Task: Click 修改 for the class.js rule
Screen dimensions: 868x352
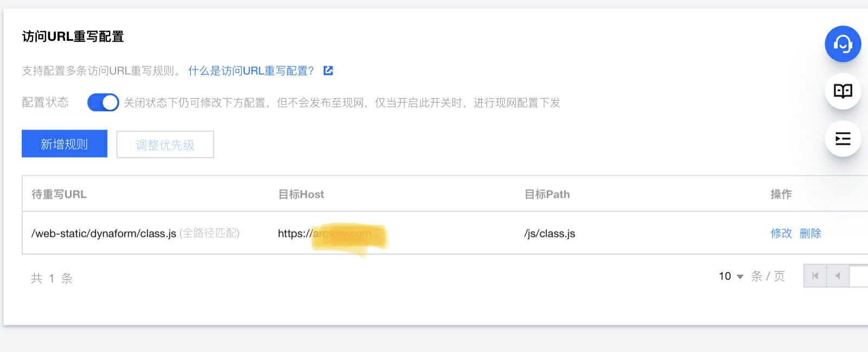Action: (781, 234)
